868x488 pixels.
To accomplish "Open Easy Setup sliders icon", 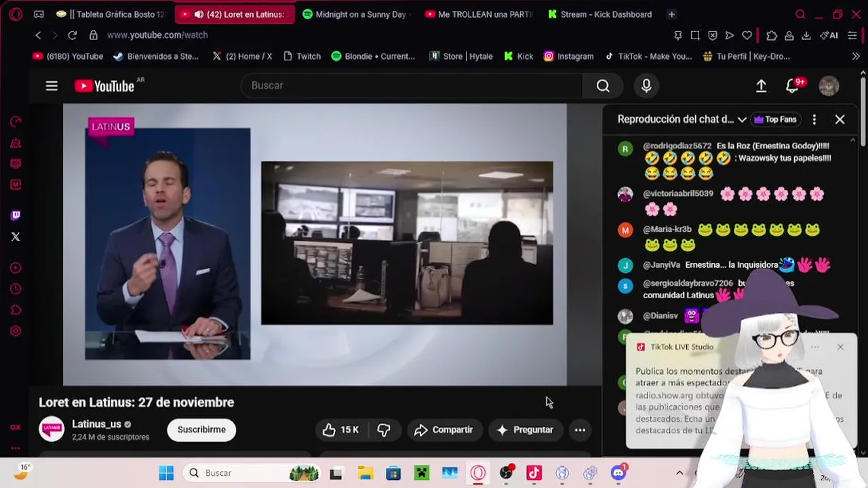I will pos(852,35).
